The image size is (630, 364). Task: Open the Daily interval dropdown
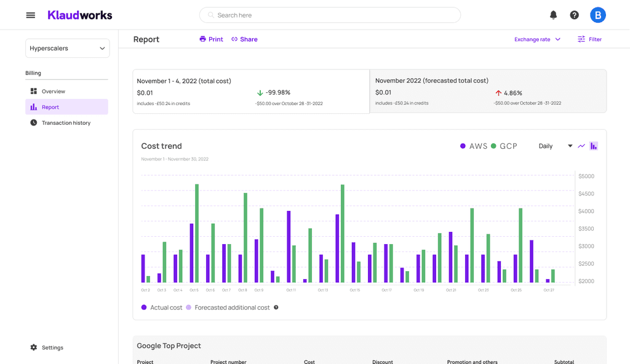tap(556, 146)
